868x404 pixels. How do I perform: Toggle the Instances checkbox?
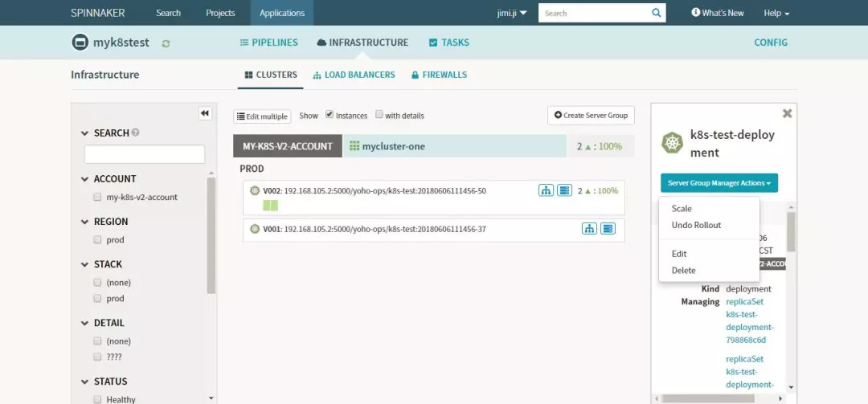coord(330,114)
